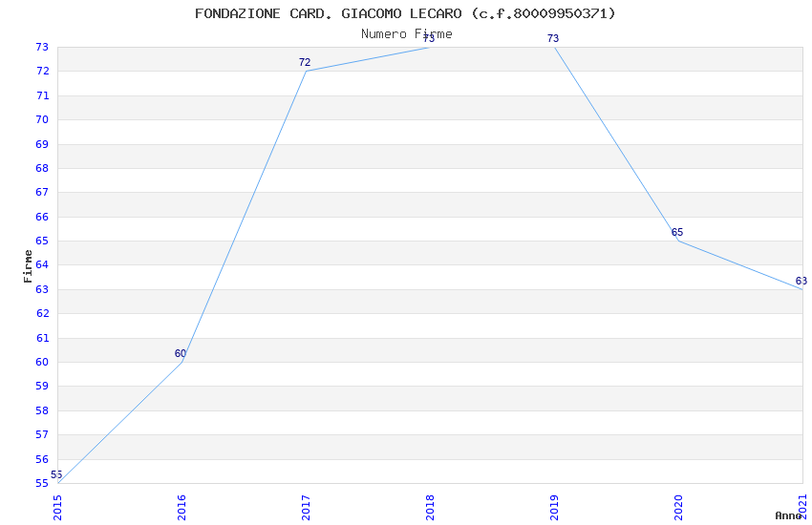Click the chart title 'FONDAZIONE CARD. GIACOMO LECARO'

329,13
